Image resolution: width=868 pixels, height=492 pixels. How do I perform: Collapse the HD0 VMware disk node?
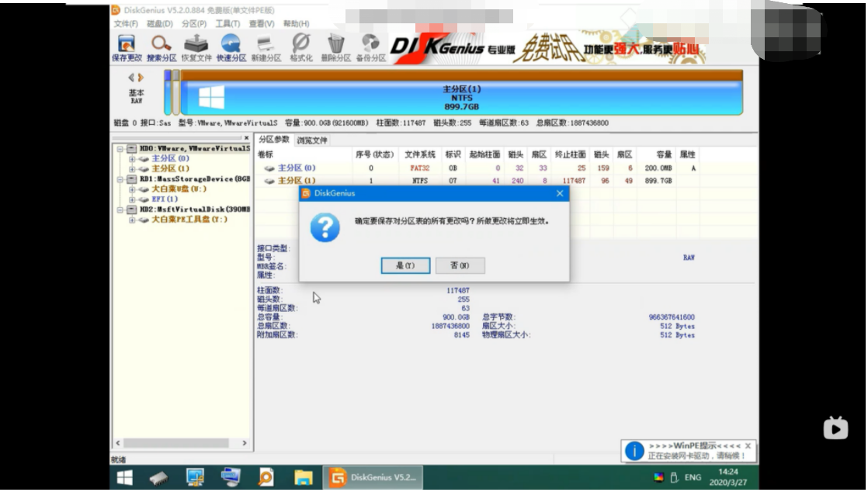point(120,149)
